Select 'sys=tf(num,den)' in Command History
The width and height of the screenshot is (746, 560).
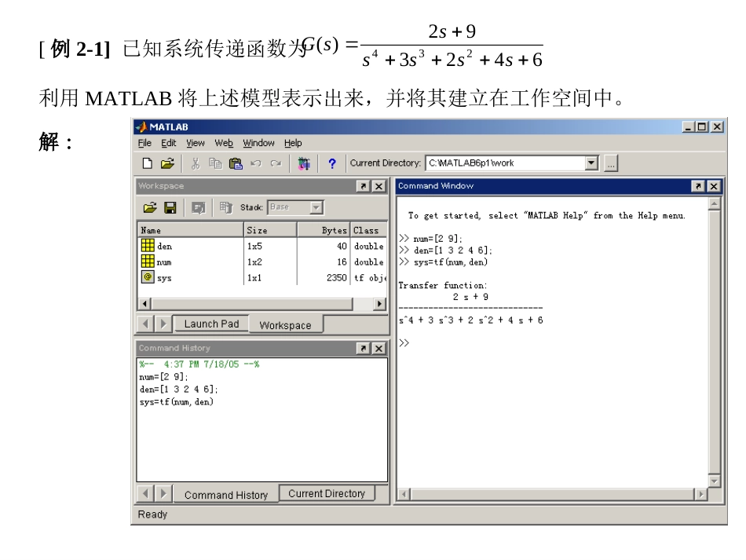pos(177,402)
